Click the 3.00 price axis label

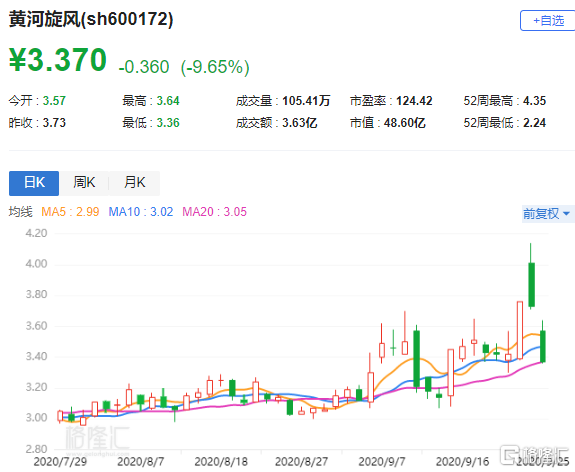coord(36,417)
